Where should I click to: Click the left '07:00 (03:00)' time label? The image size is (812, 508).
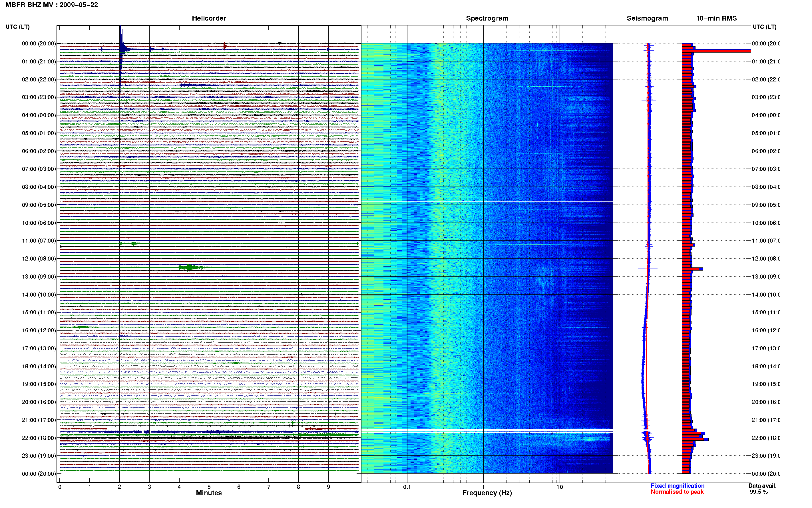tap(39, 169)
